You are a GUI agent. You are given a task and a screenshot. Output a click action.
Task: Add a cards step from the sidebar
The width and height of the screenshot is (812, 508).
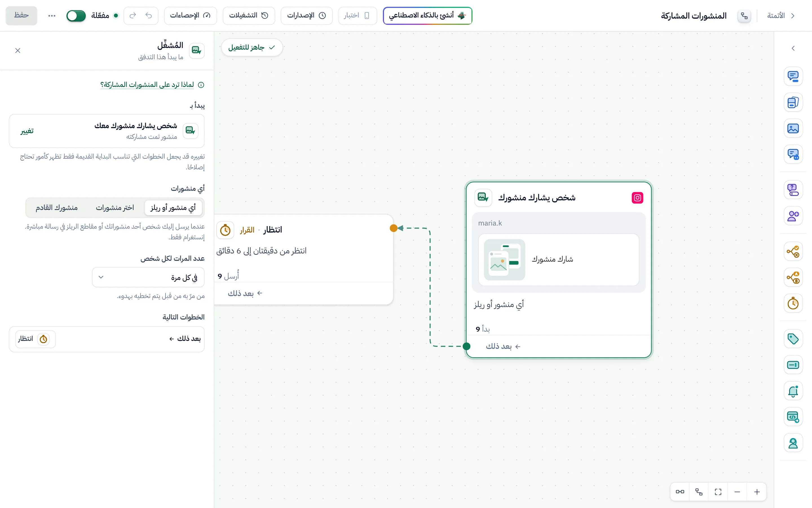pos(793,102)
